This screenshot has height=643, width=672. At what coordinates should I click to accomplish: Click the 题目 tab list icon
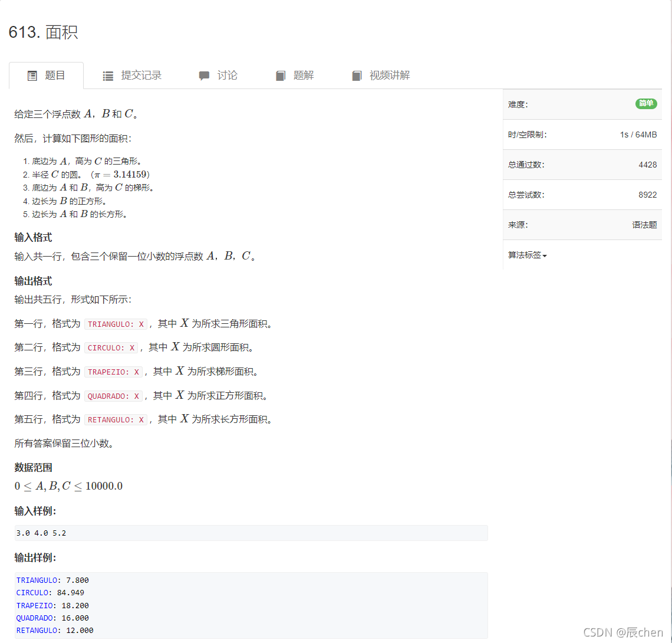[32, 76]
